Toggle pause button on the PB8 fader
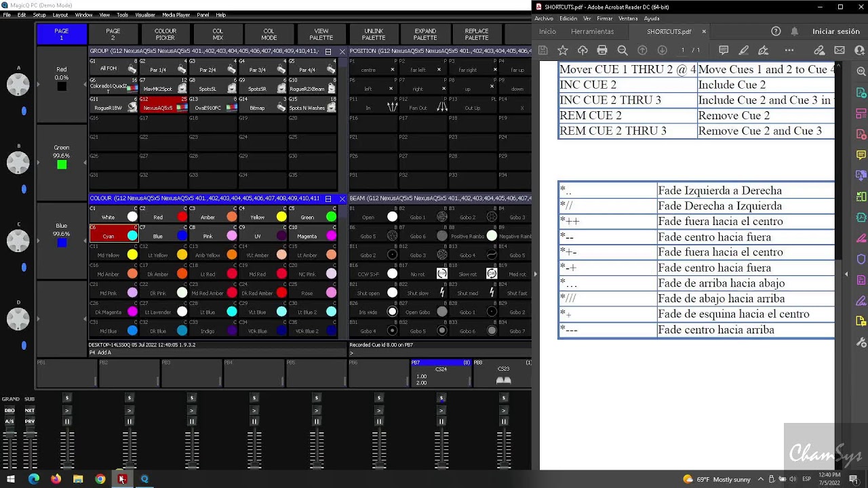 click(x=504, y=422)
